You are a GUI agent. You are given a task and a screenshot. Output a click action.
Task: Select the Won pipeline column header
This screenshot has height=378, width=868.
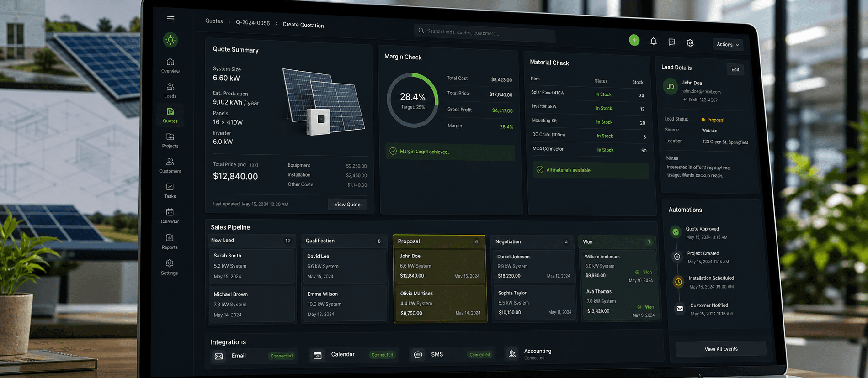(618, 242)
